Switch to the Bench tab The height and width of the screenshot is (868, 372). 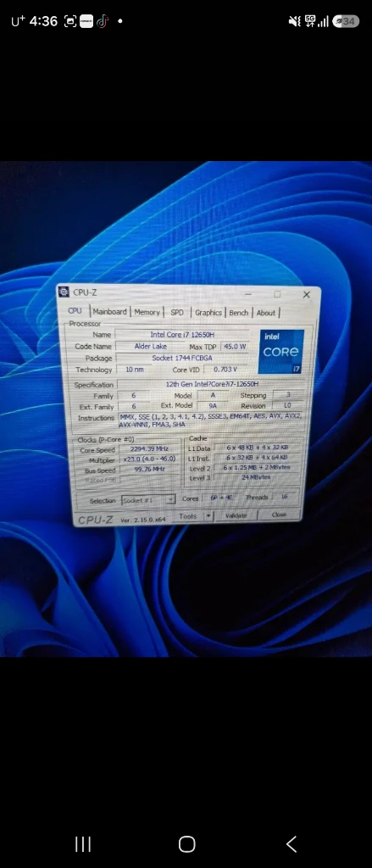(239, 312)
